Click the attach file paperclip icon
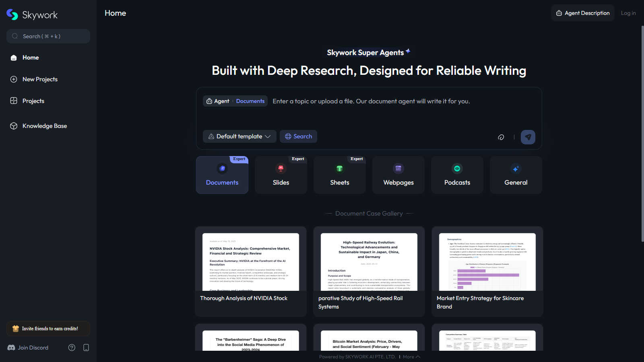Image resolution: width=644 pixels, height=362 pixels. pos(501,137)
